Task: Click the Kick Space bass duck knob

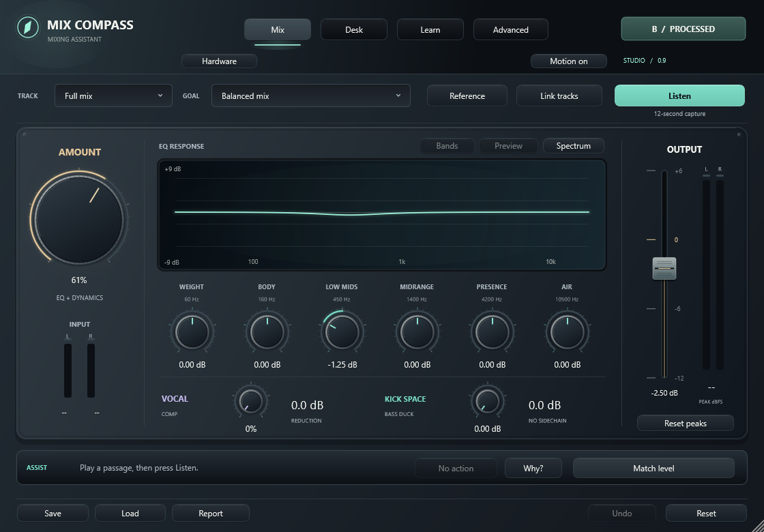Action: (487, 402)
